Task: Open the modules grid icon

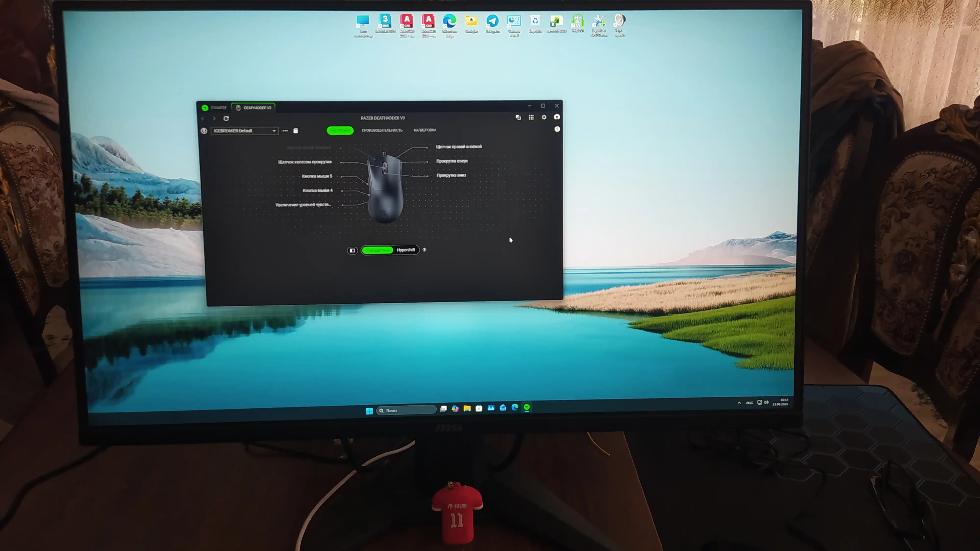Action: tap(531, 117)
